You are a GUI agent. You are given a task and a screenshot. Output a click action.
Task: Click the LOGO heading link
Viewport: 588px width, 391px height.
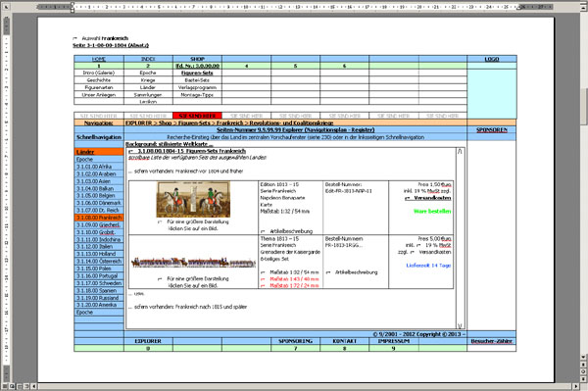(492, 59)
